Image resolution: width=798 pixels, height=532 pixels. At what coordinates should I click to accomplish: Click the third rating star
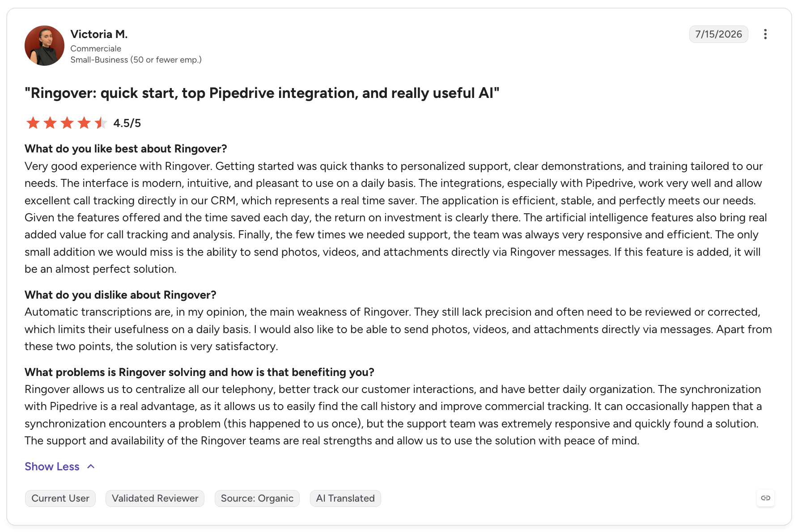click(67, 123)
